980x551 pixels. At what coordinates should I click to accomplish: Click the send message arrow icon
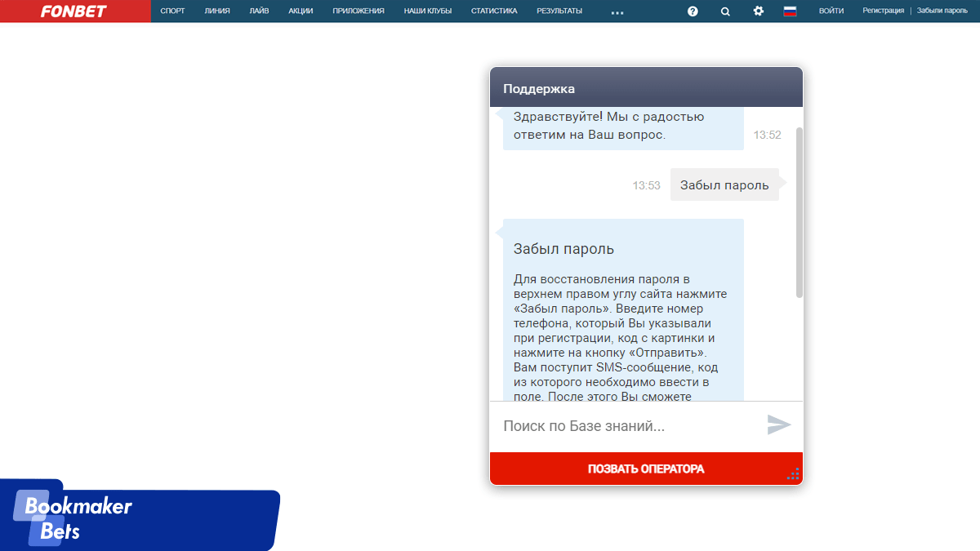[x=779, y=425]
